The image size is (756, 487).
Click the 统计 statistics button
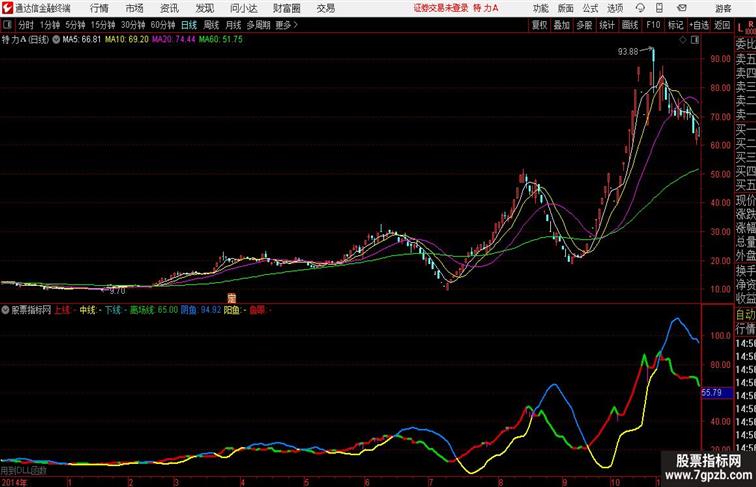[607, 25]
